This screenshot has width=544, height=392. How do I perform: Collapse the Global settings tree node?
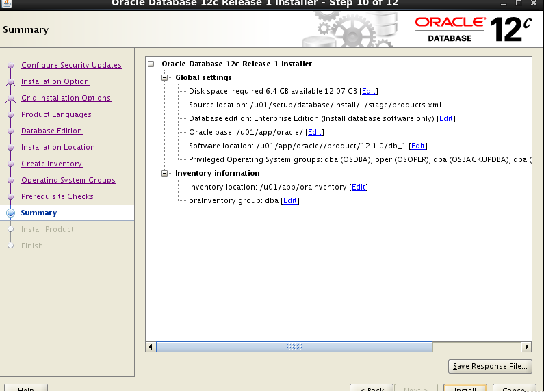point(164,77)
